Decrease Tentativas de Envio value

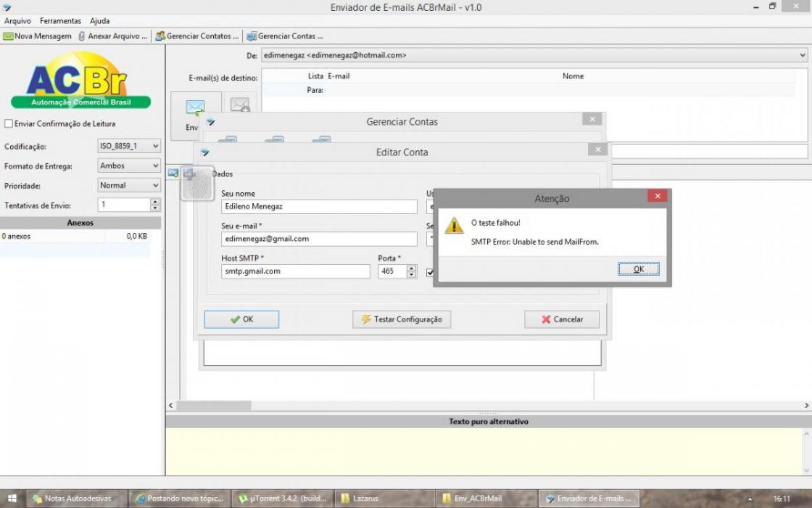coord(155,208)
